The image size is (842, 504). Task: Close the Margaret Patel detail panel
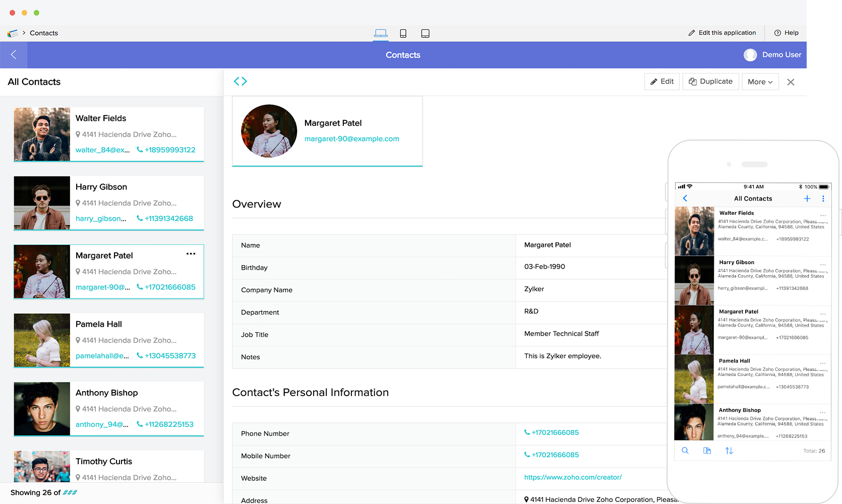tap(791, 82)
